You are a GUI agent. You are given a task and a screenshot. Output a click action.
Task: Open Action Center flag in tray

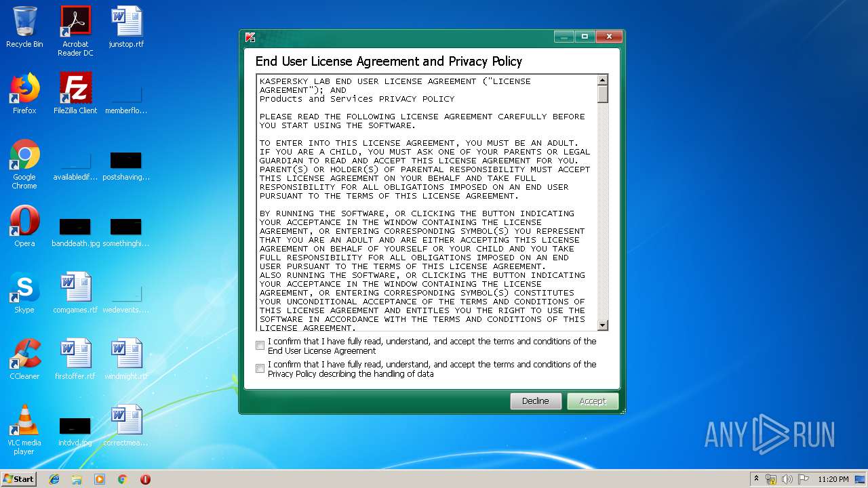[x=804, y=479]
